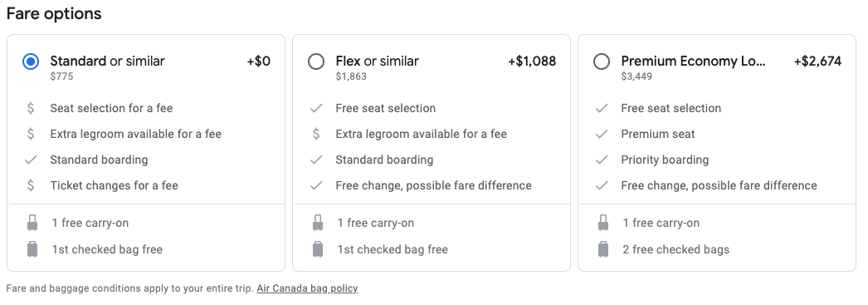
Task: Click the Premium Economy carry-on icon
Action: pyautogui.click(x=603, y=223)
